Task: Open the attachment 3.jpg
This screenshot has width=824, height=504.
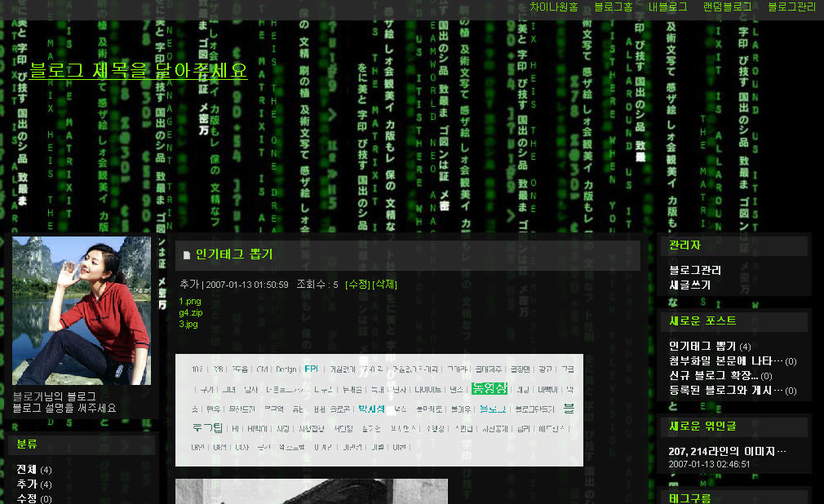Action: (x=188, y=325)
